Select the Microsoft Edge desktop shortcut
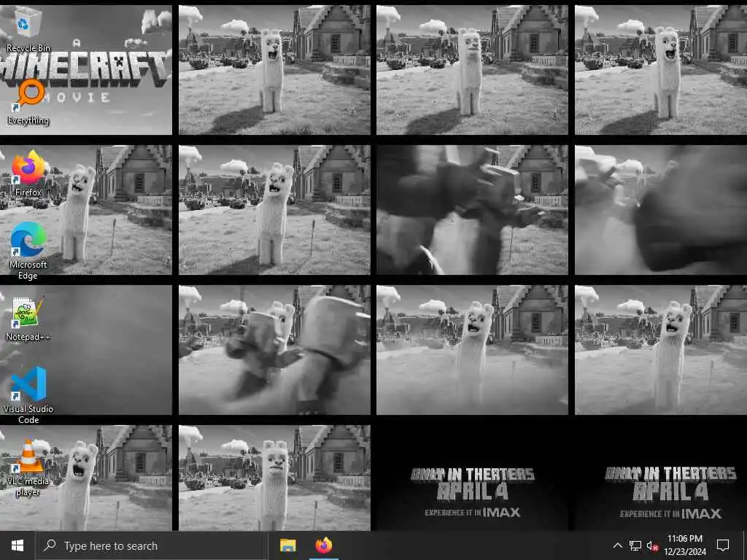Viewport: 747px width, 560px height. [28, 251]
